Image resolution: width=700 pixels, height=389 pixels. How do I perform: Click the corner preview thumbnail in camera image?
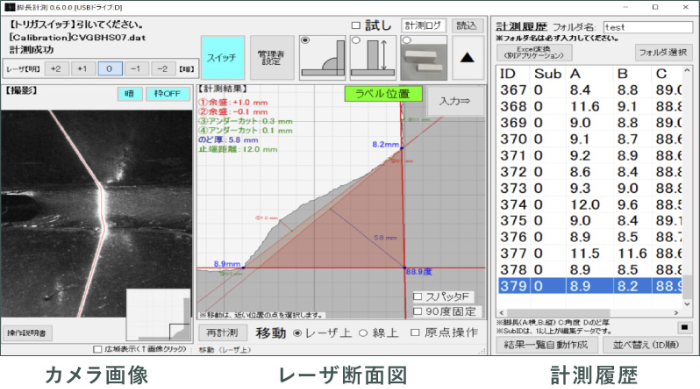[158, 314]
